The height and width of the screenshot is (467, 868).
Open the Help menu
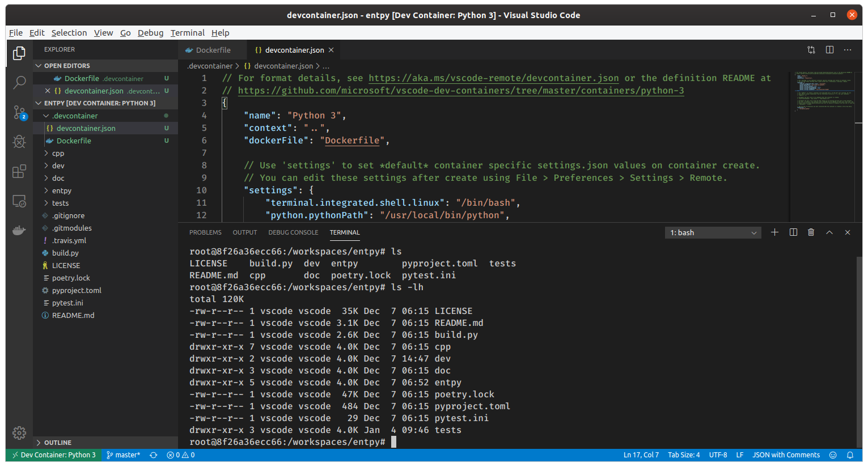[x=221, y=33]
